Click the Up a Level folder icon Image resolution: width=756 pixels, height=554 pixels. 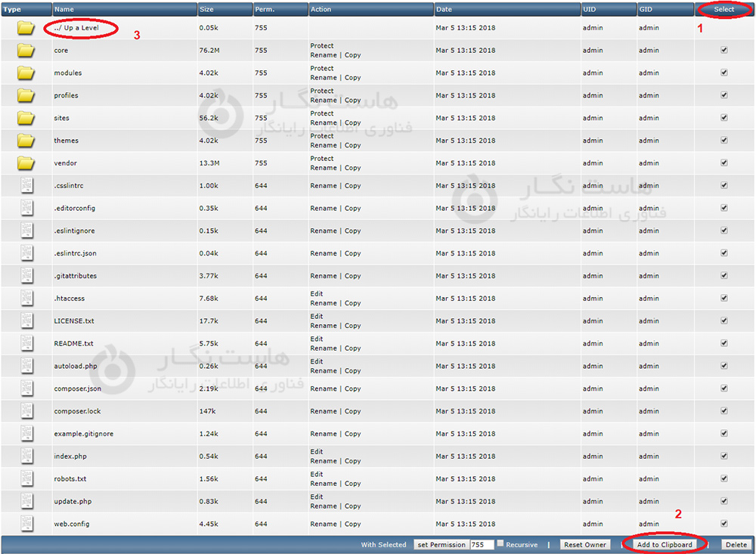coord(26,28)
